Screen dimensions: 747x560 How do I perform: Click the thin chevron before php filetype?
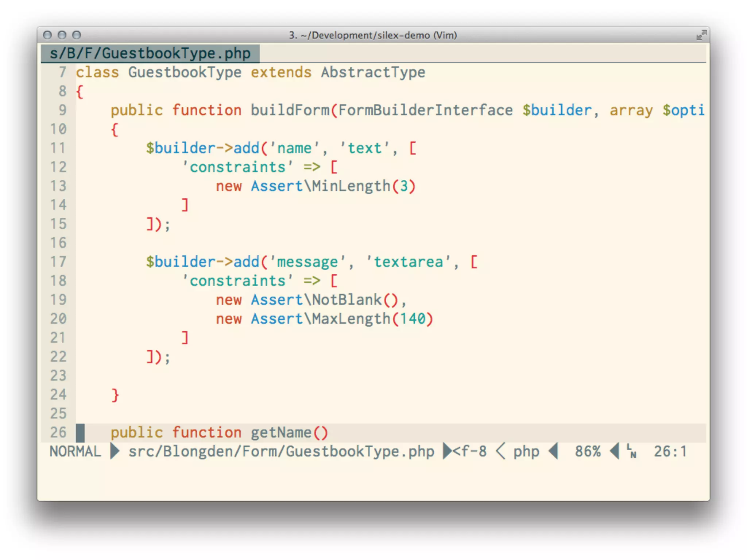(x=500, y=451)
